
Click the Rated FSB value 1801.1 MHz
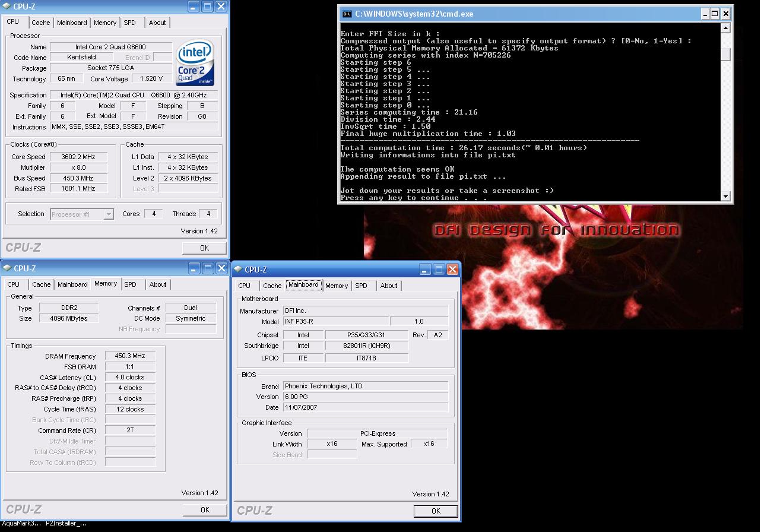[79, 189]
